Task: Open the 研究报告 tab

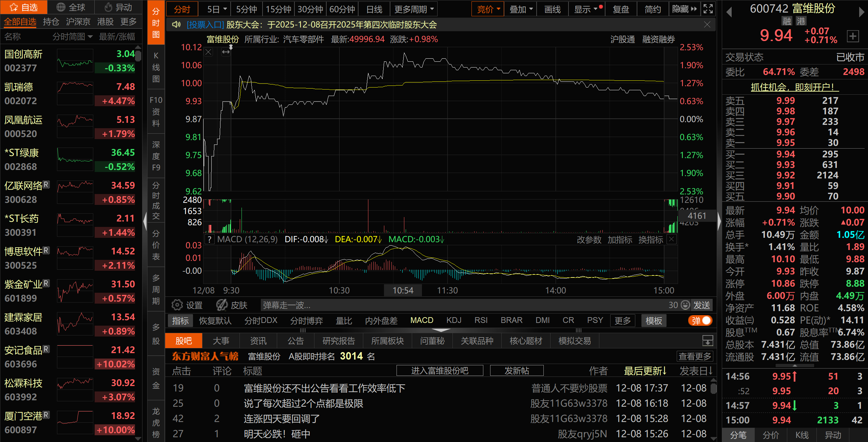Action: click(338, 341)
